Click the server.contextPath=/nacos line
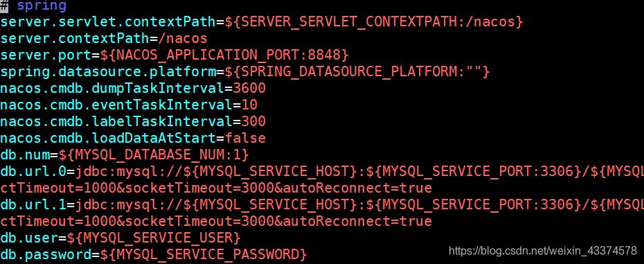Viewport: 644px width, 264px height. [104, 39]
